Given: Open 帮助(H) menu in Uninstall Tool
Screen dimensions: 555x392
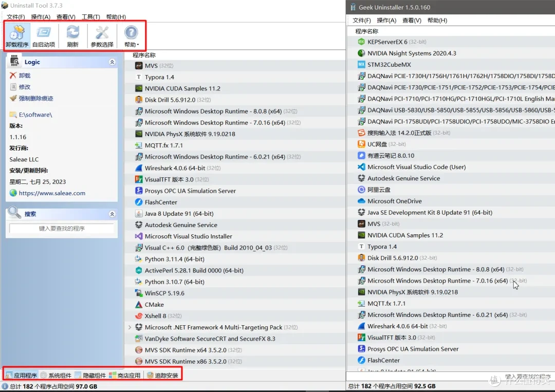Looking at the screenshot, I should coord(116,16).
